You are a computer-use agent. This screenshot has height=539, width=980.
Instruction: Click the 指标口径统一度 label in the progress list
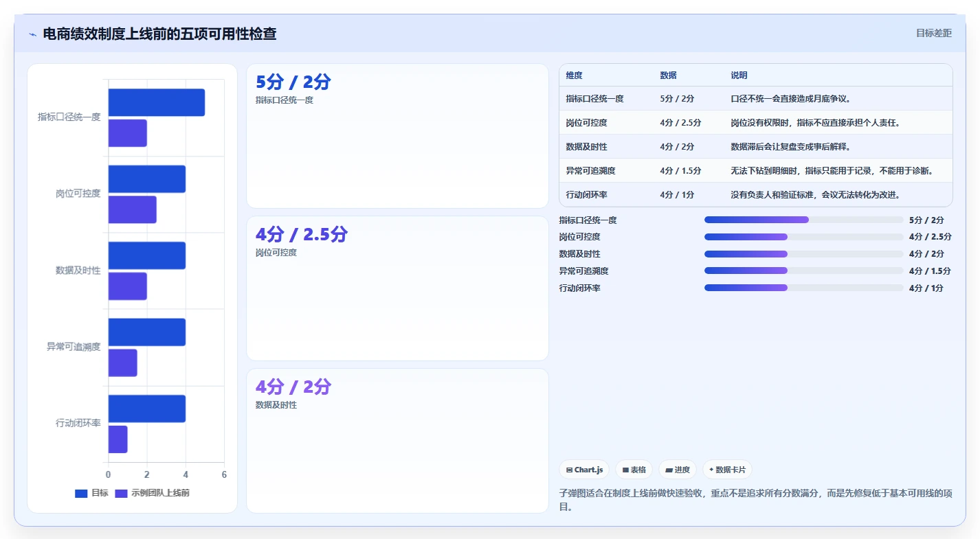click(x=588, y=220)
